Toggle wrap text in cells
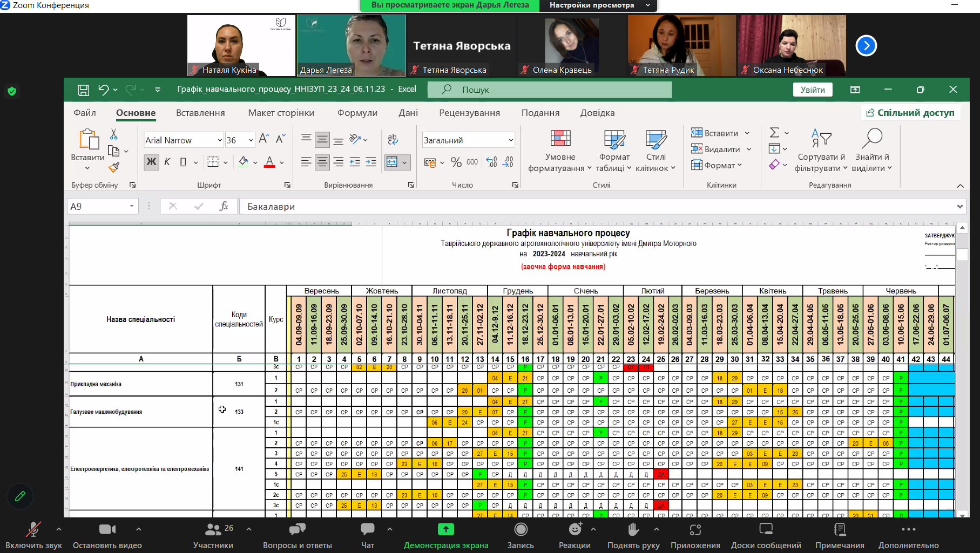This screenshot has width=980, height=553. point(393,139)
